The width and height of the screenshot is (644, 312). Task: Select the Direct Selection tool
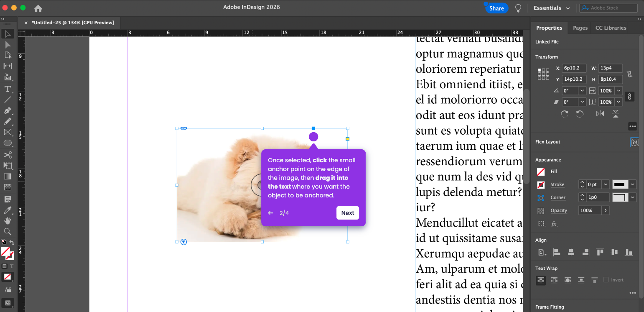pyautogui.click(x=8, y=45)
